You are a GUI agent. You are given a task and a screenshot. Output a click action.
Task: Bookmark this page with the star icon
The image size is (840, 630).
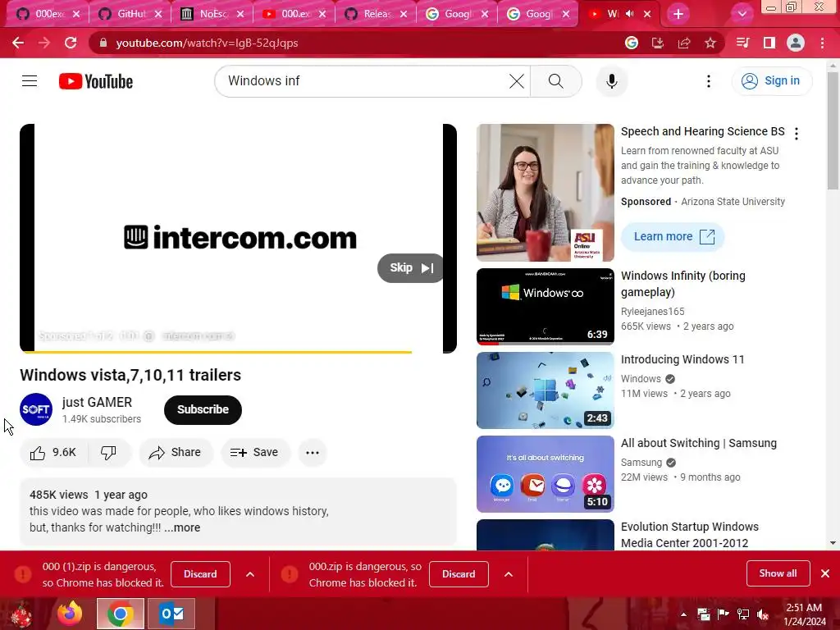[710, 43]
